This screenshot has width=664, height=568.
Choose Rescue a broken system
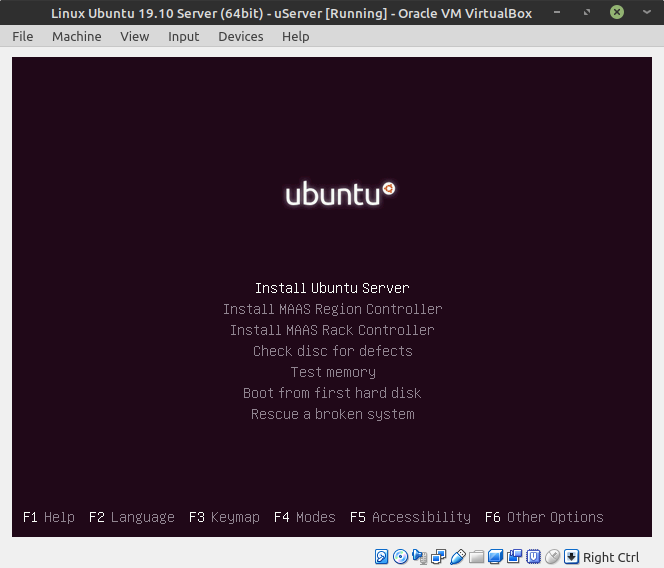pyautogui.click(x=333, y=414)
